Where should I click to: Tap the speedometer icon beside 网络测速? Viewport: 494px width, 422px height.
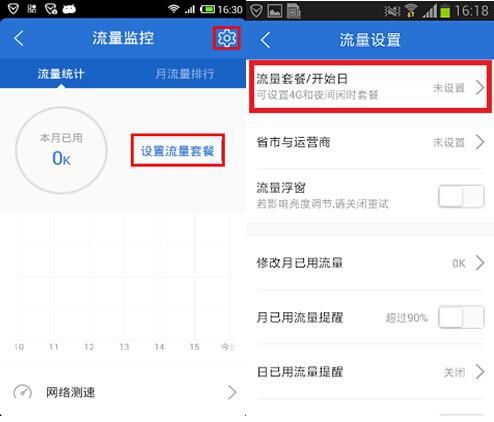click(x=22, y=392)
